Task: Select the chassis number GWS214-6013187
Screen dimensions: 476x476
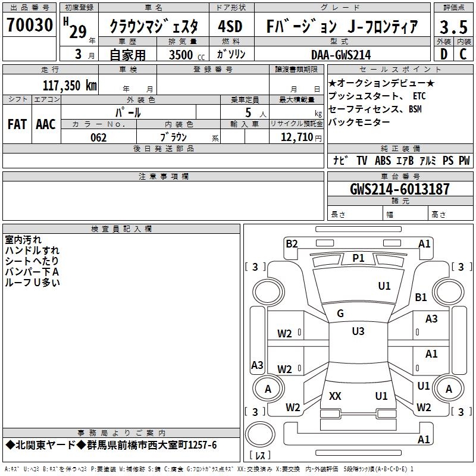Action: [400, 189]
